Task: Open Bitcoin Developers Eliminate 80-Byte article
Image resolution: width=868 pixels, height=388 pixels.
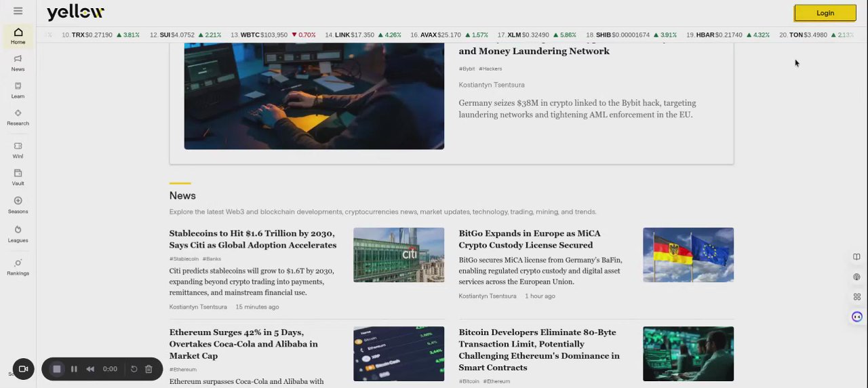Action: 539,350
